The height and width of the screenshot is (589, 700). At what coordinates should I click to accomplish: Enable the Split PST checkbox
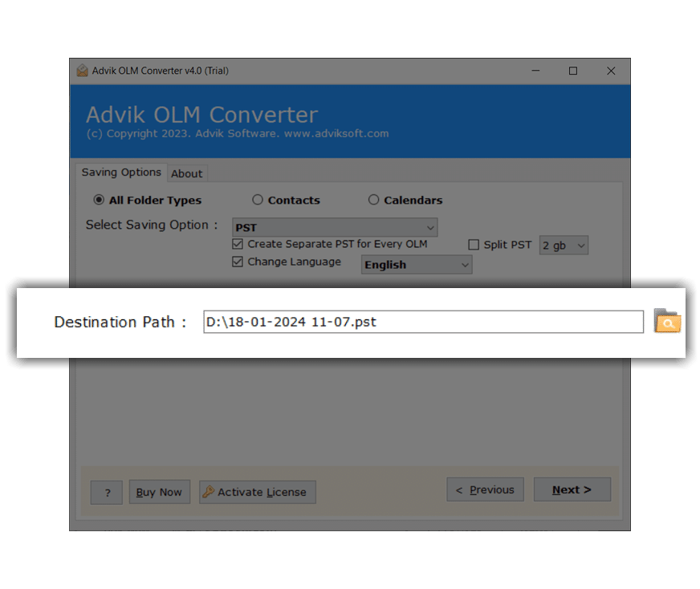tap(474, 245)
